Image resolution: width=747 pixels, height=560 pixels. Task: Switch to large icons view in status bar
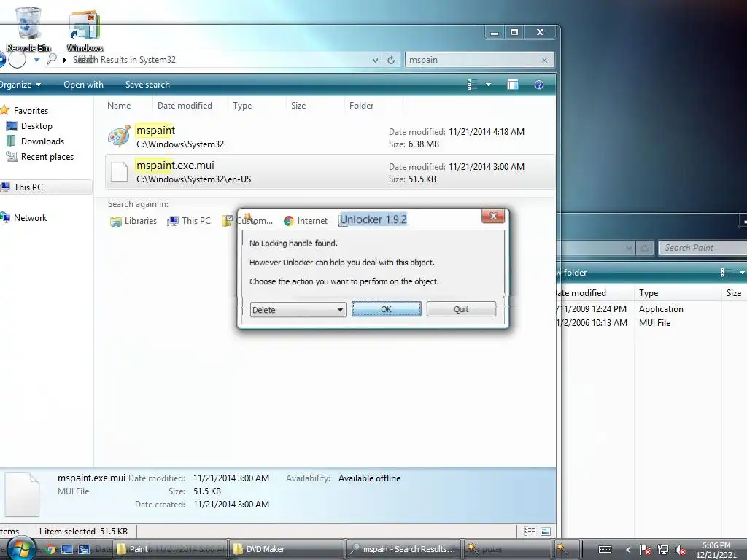coord(546,532)
